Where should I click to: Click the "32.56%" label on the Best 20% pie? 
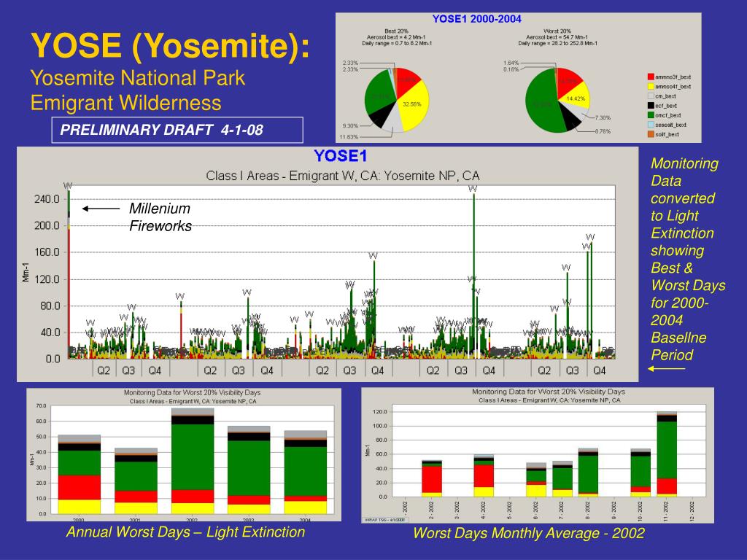[x=412, y=104]
